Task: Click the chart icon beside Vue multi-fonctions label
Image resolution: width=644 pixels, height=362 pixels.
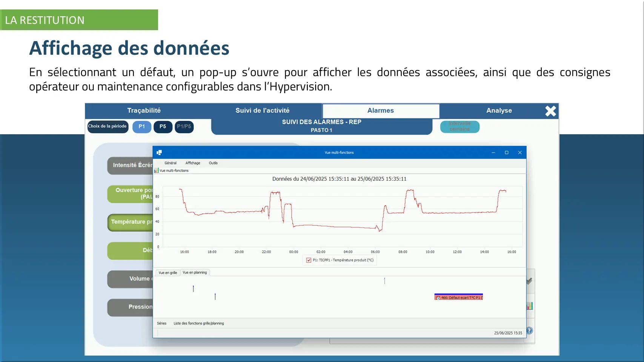Action: tap(156, 170)
